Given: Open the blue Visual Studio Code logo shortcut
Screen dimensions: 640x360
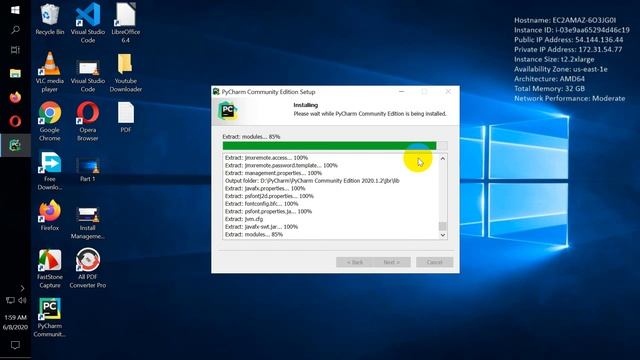Looking at the screenshot, I should coord(88,22).
